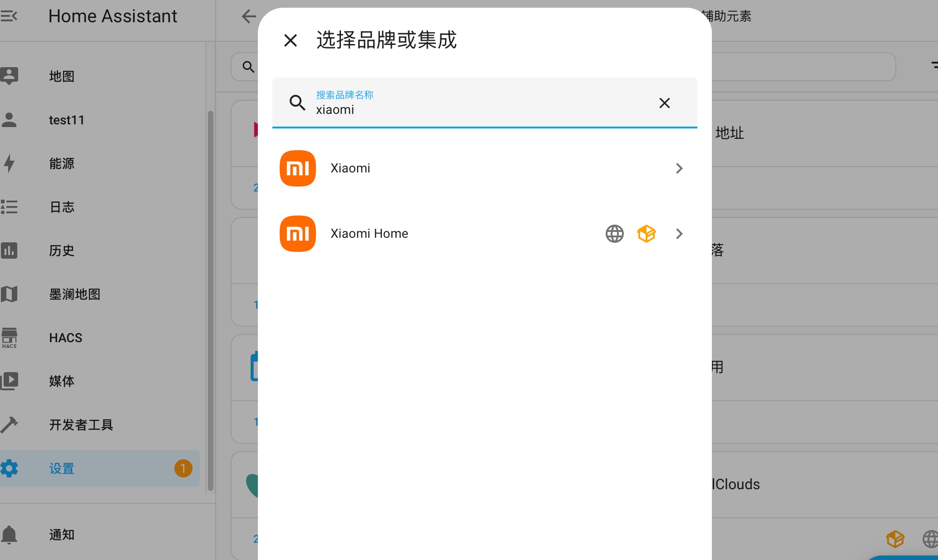Click the Xiaomi Home custom integration box icon
938x560 pixels.
point(646,234)
